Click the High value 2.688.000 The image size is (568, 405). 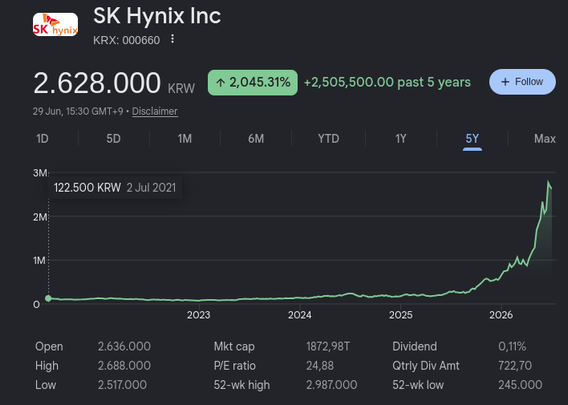click(124, 366)
